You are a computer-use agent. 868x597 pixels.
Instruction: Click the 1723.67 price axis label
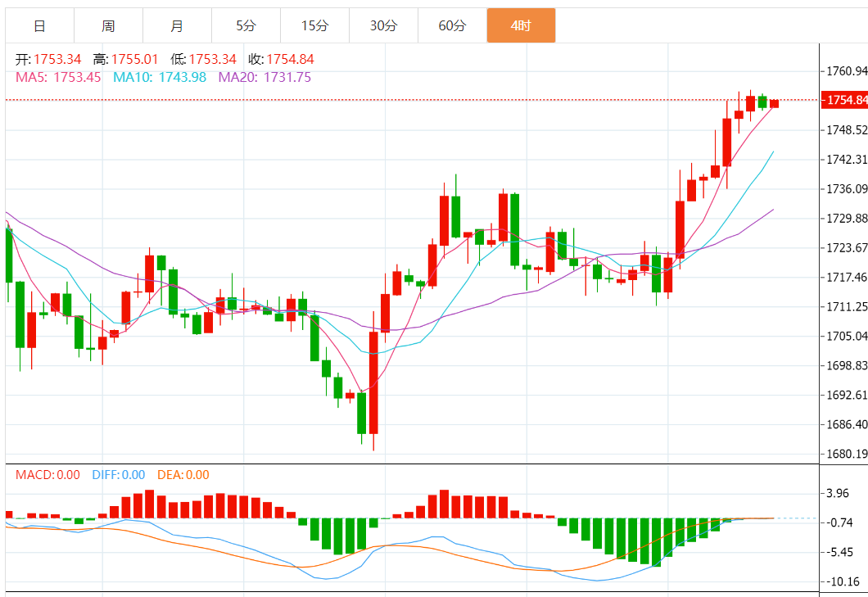[847, 247]
